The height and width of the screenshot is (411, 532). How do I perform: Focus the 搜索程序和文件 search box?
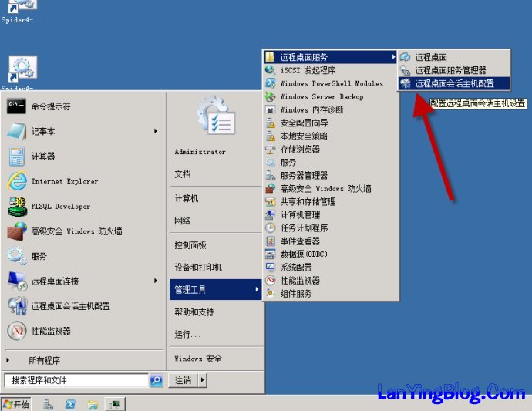(x=76, y=380)
